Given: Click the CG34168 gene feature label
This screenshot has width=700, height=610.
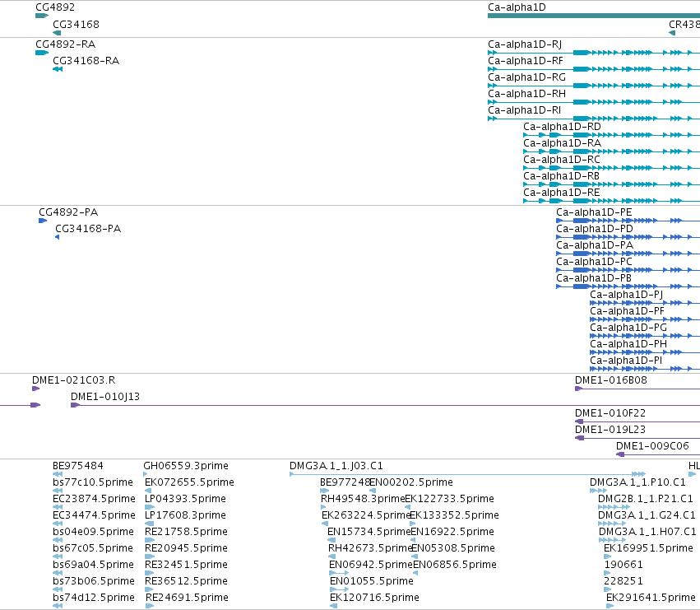Looking at the screenshot, I should pyautogui.click(x=76, y=24).
